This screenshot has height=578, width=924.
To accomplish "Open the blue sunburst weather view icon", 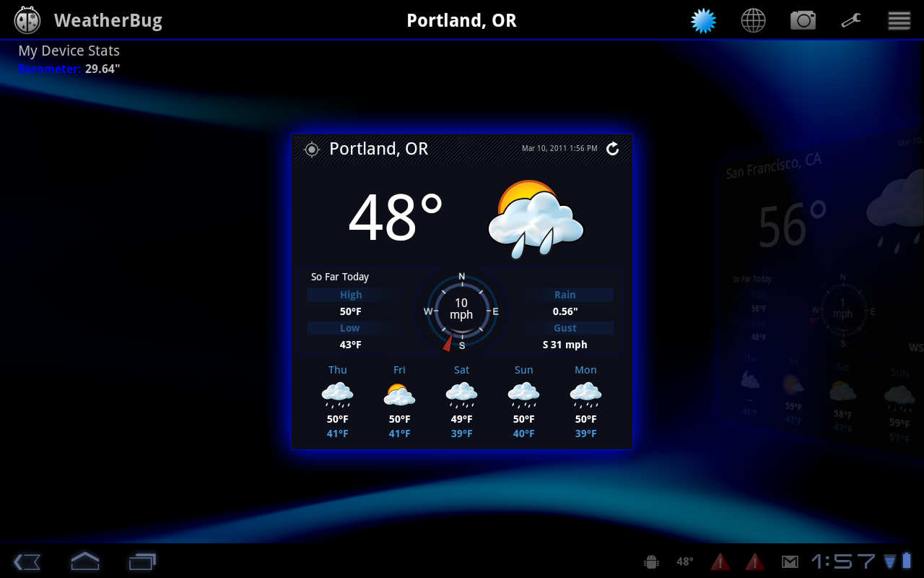I will point(703,21).
